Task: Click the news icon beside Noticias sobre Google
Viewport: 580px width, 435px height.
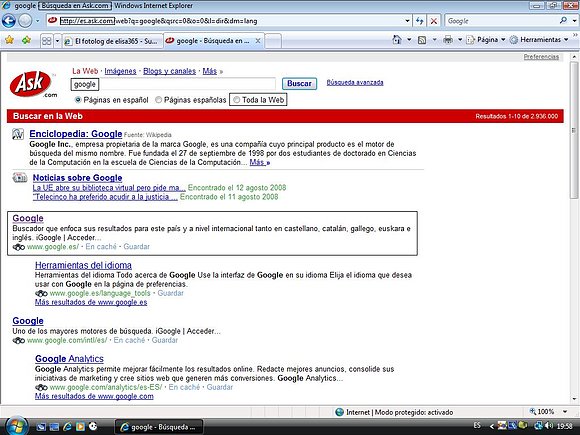Action: (x=20, y=178)
